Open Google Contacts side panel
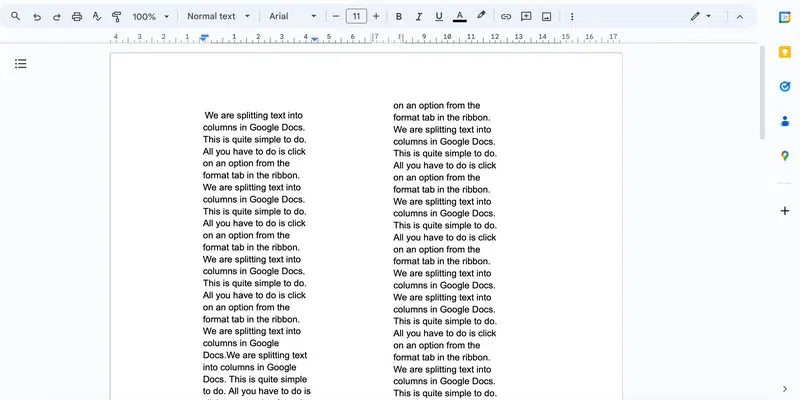The image size is (800, 400). pyautogui.click(x=785, y=121)
